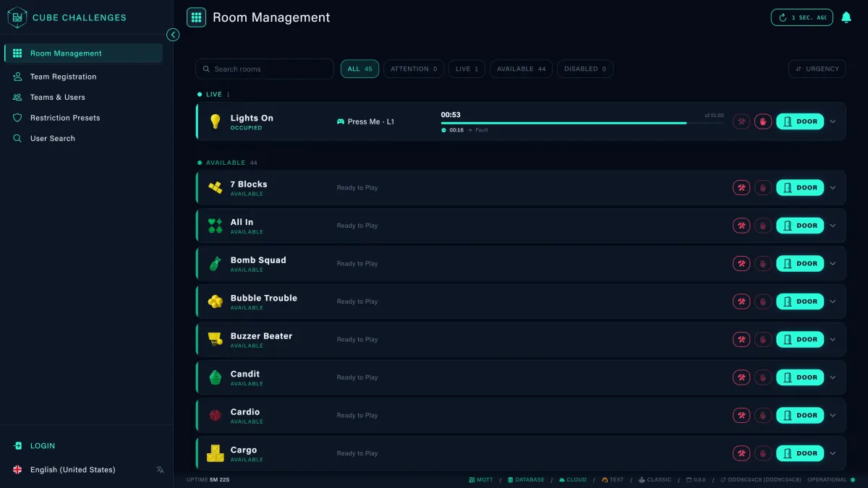Expand the Bubble Trouble room row
The height and width of the screenshot is (488, 868).
[833, 301]
